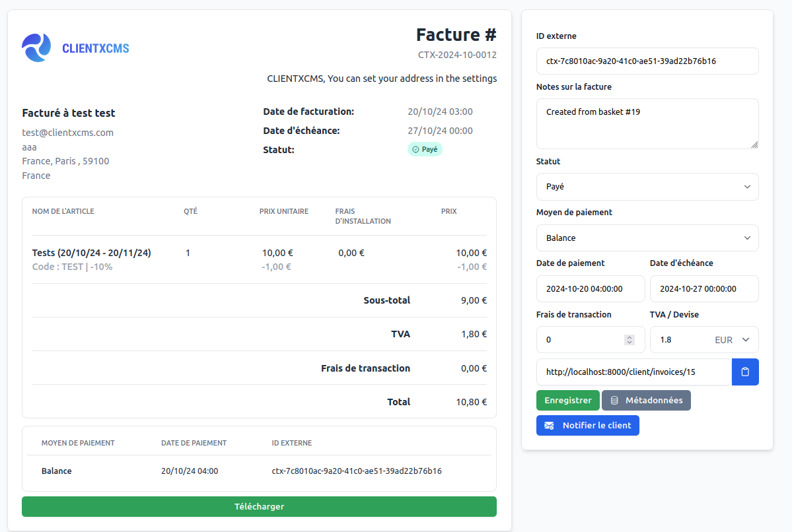
Task: Select the invoice URL field
Action: tap(633, 372)
